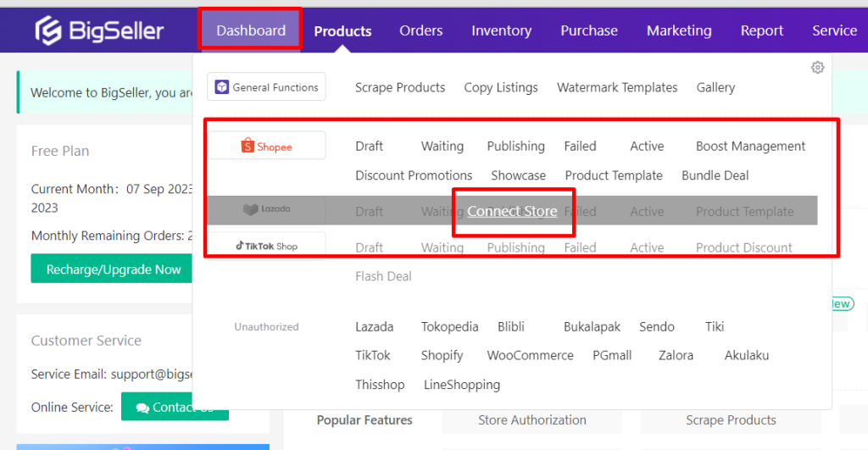Image resolution: width=868 pixels, height=450 pixels.
Task: Click the Free Plan heading
Action: coord(60,151)
